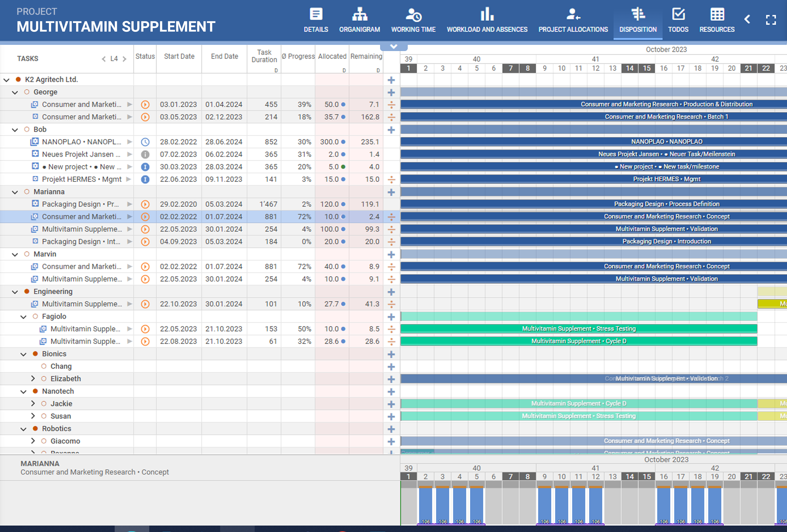
Task: Collapse Bob's task group
Action: pos(15,130)
